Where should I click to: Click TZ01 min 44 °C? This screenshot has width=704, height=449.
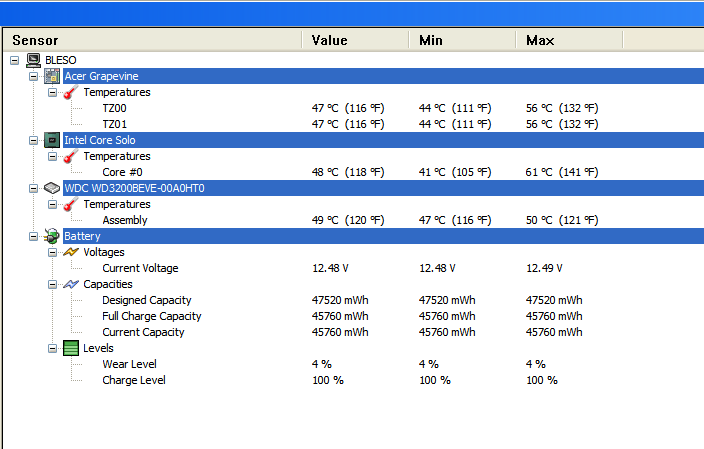click(455, 124)
